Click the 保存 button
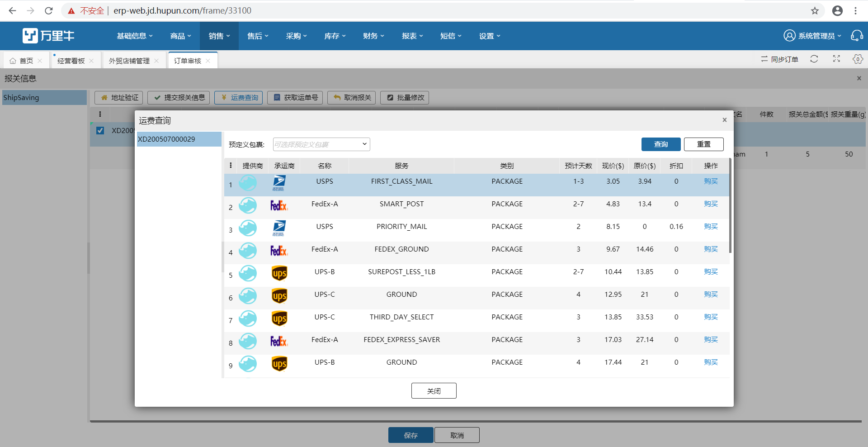This screenshot has height=447, width=868. 410,435
